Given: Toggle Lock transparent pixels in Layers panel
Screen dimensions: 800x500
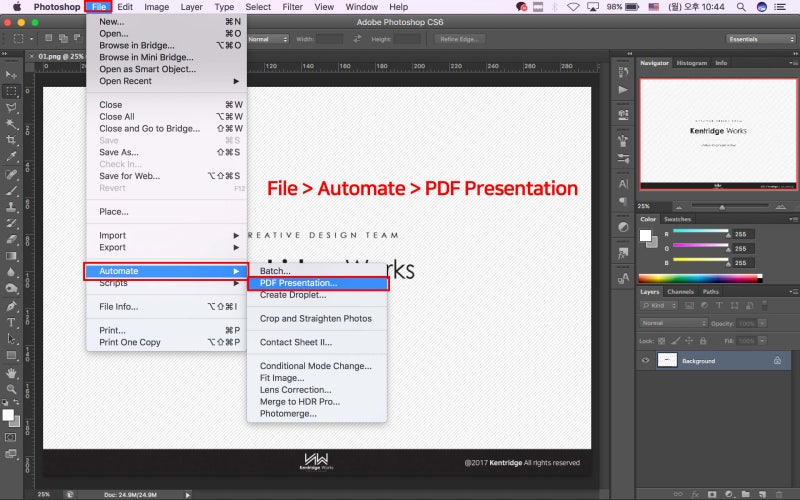Looking at the screenshot, I should tap(661, 341).
